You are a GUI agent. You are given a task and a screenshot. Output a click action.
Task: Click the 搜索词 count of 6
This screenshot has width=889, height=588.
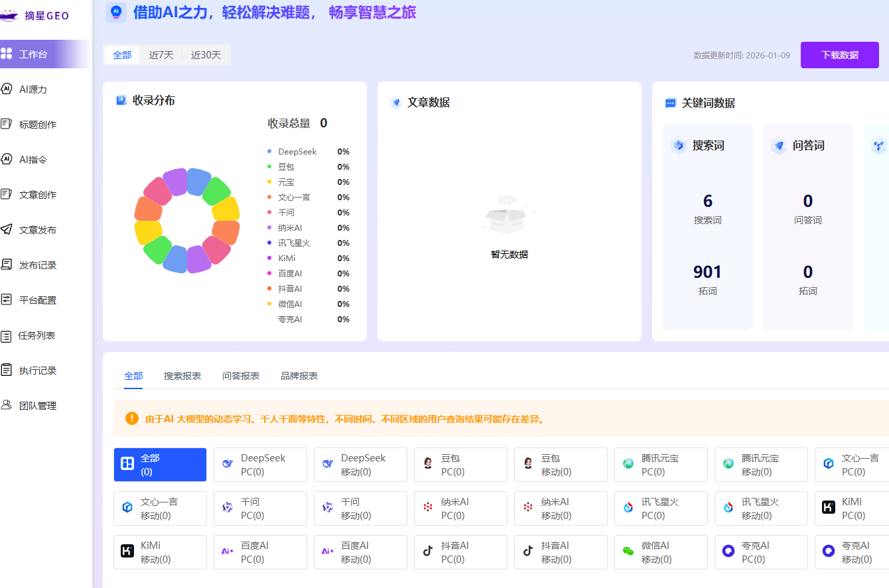(707, 202)
